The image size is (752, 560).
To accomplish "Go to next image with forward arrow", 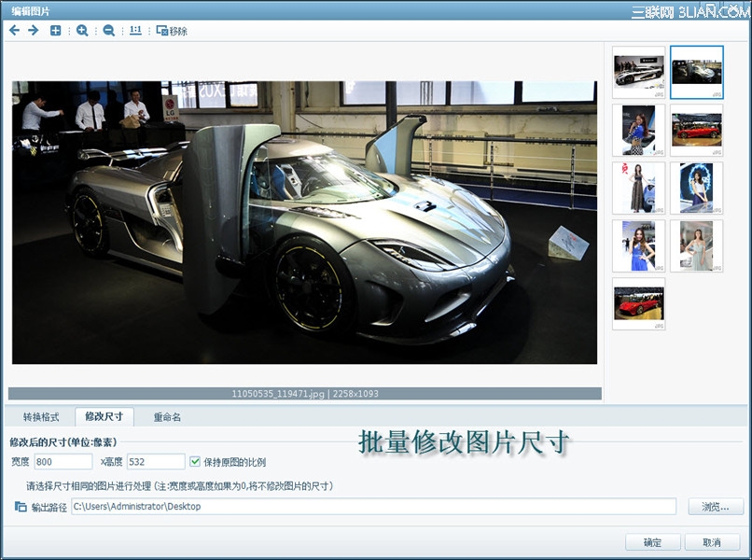I will pos(33,31).
